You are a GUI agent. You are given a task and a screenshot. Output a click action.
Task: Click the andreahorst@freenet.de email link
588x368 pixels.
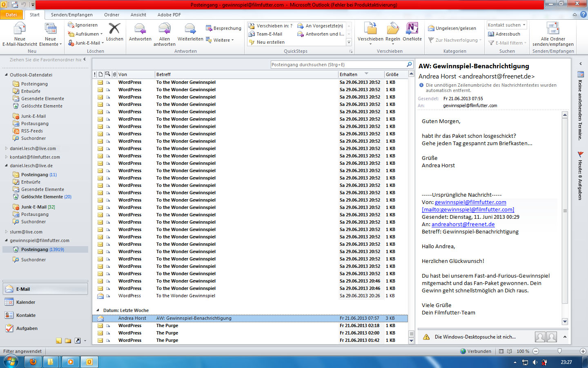click(x=463, y=224)
